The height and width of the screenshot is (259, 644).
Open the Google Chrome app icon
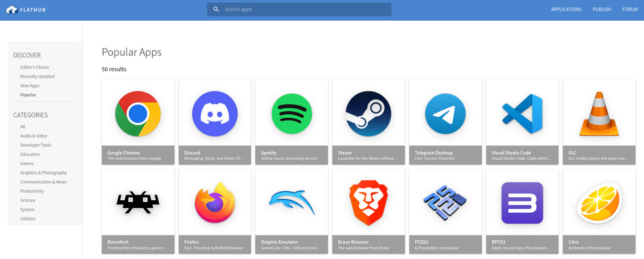(x=138, y=114)
